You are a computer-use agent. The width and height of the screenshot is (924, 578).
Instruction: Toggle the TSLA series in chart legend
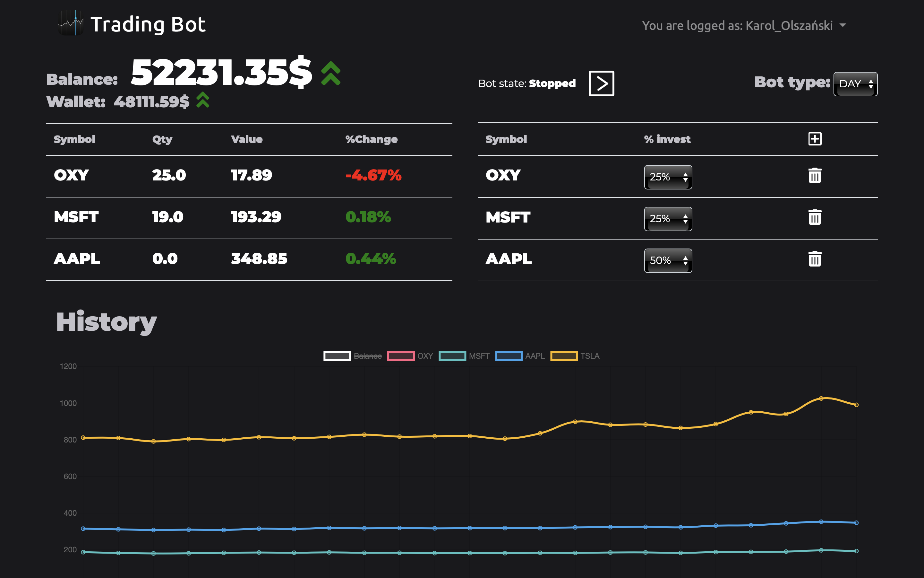tap(575, 356)
